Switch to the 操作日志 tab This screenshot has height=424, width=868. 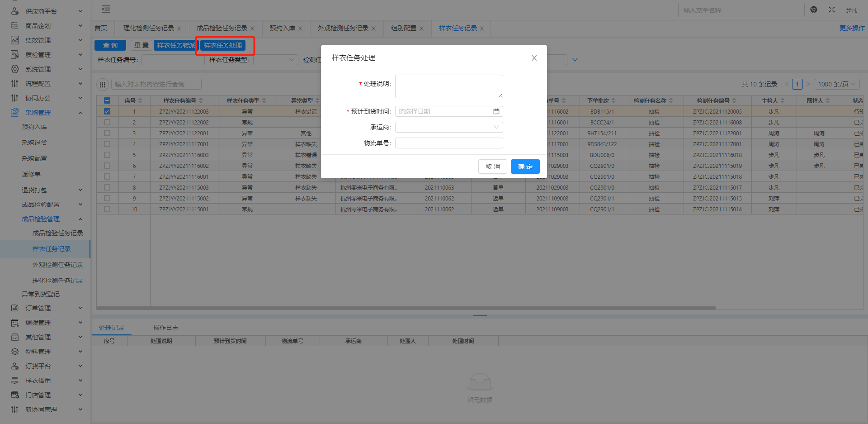pyautogui.click(x=165, y=328)
